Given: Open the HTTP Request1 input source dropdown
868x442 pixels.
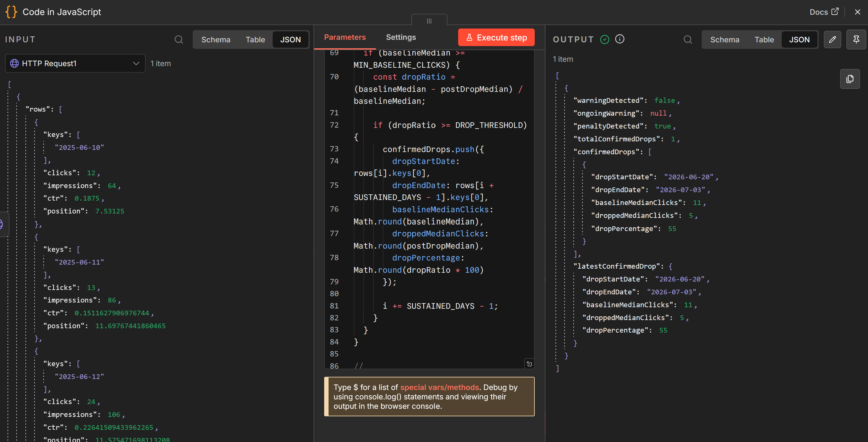Looking at the screenshot, I should tap(75, 63).
